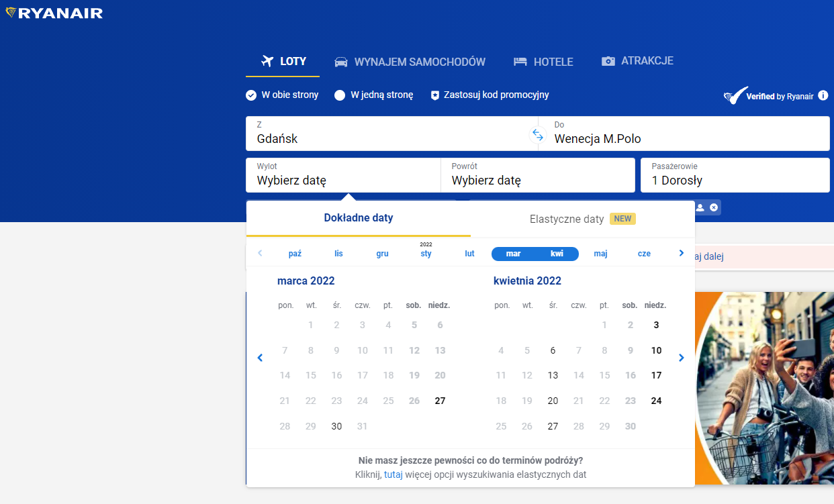Pick 27 March 2022 as departure
The width and height of the screenshot is (834, 504).
tap(440, 401)
